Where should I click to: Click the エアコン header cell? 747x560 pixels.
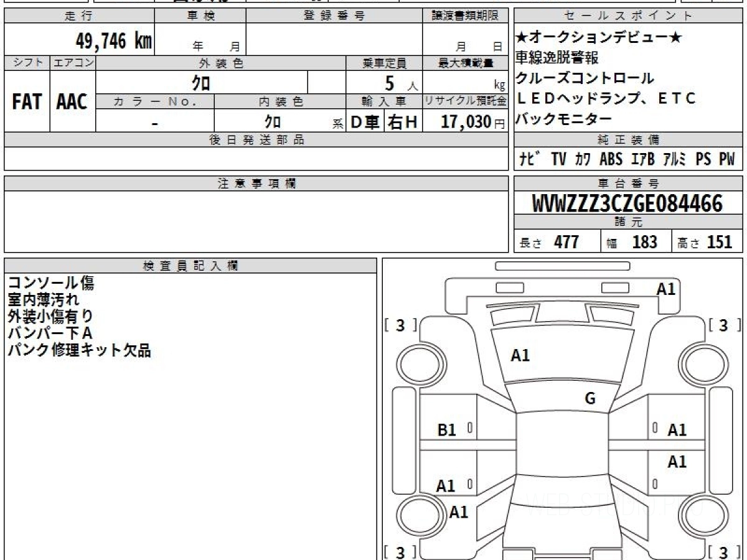[x=73, y=63]
